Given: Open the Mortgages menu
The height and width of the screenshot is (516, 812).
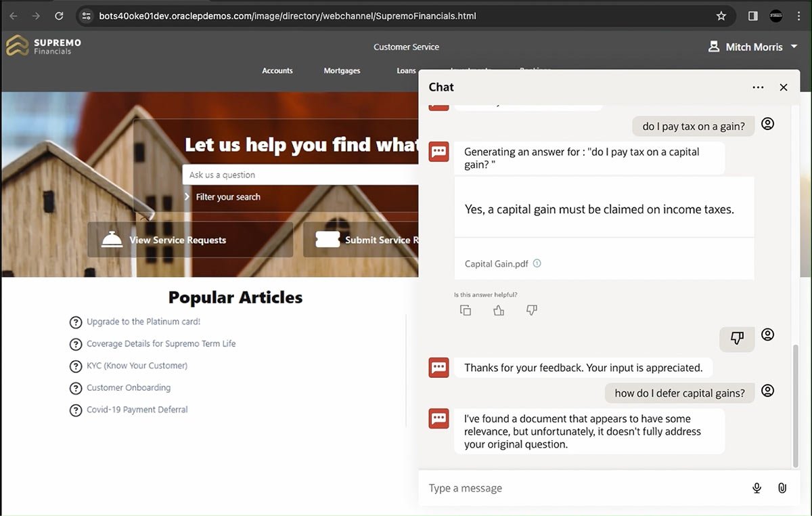Looking at the screenshot, I should coord(342,70).
